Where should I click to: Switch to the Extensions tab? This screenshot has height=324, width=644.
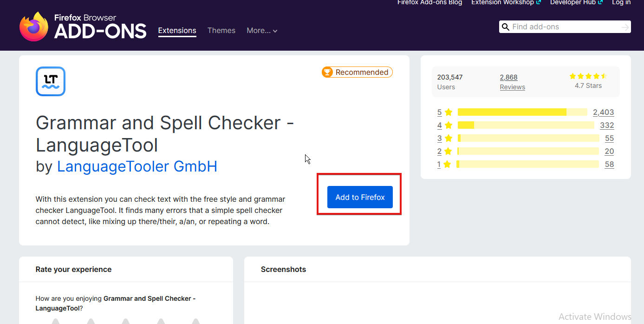pos(177,31)
